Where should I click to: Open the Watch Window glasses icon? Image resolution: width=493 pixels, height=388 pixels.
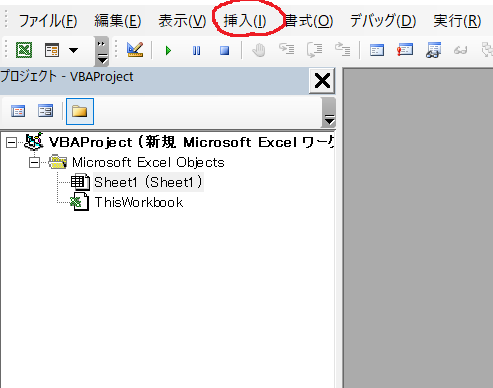click(433, 50)
